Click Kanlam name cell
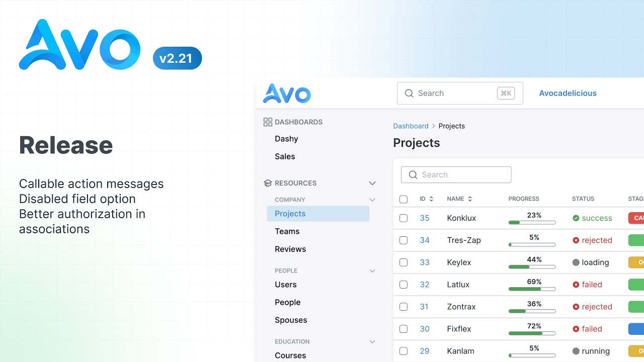The width and height of the screenshot is (644, 362). coord(460,351)
